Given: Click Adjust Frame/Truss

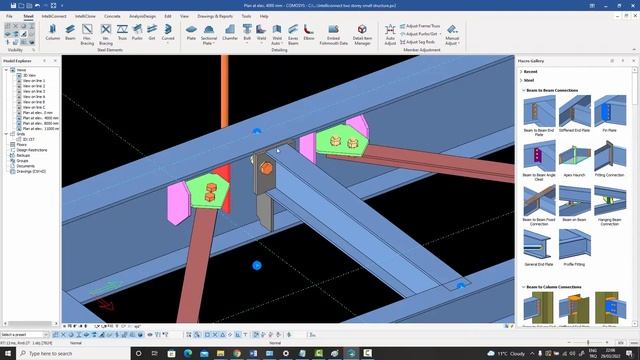Looking at the screenshot, I should point(420,26).
